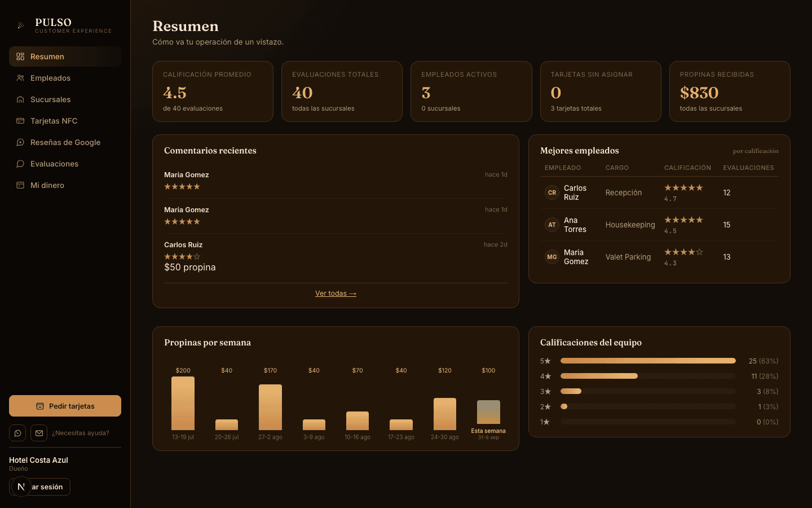Click the Tarjetas NFC card icon
Viewport: 812px width, 508px height.
click(x=20, y=121)
